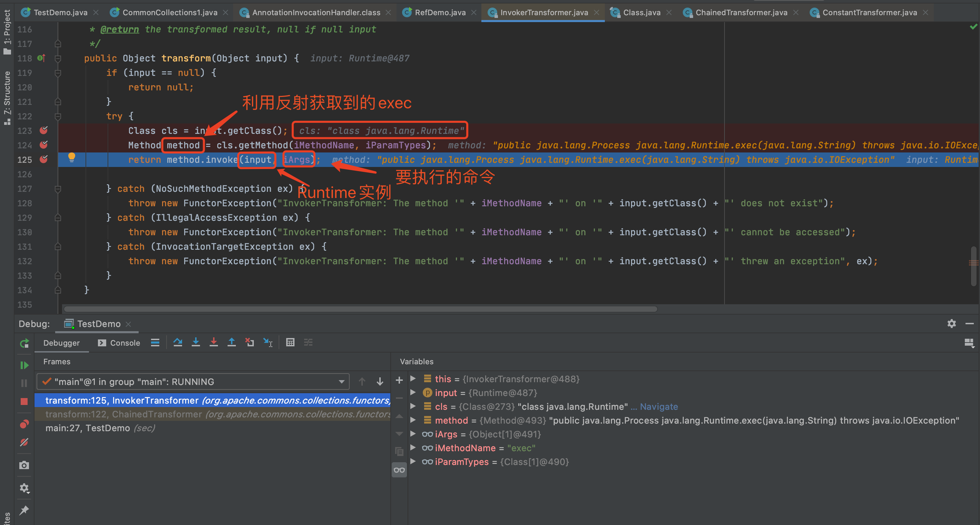The image size is (980, 525).
Task: Expand the method variable node
Action: coord(413,420)
